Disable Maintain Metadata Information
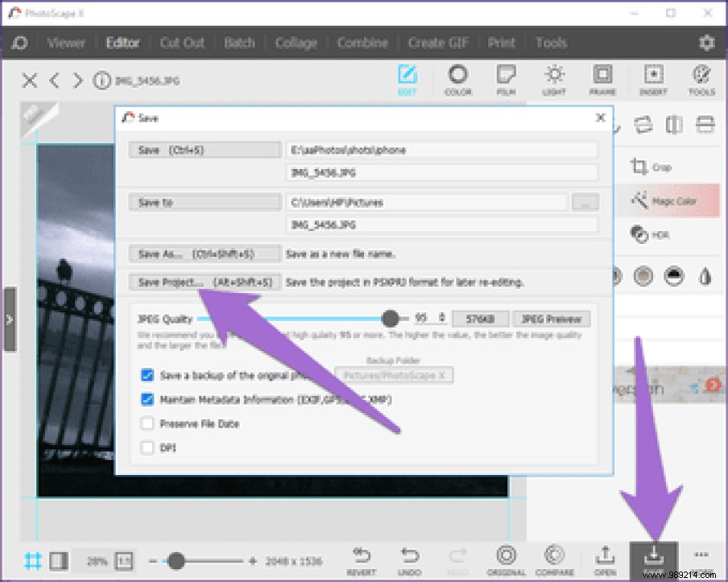This screenshot has height=582, width=728. (148, 399)
